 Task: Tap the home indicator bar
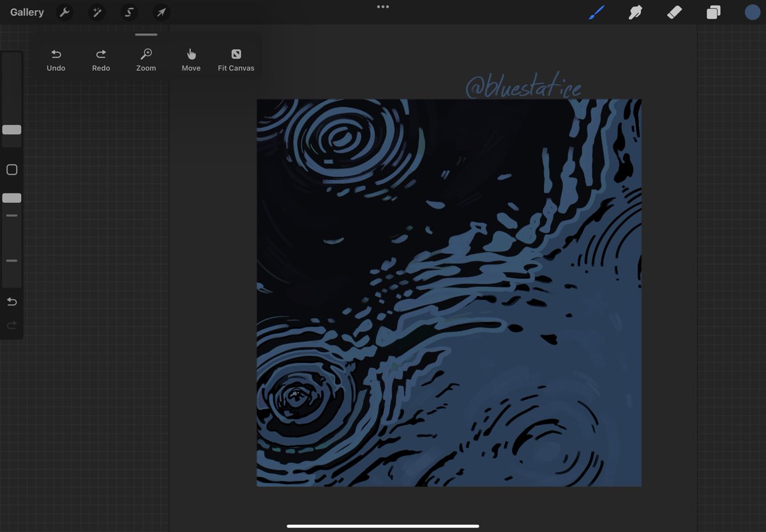click(x=383, y=526)
